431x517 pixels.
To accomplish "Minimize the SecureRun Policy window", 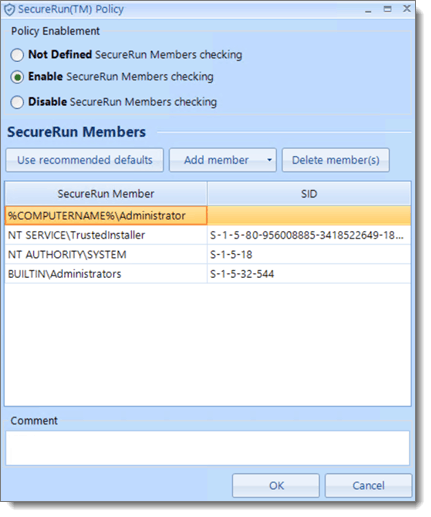I will [368, 10].
